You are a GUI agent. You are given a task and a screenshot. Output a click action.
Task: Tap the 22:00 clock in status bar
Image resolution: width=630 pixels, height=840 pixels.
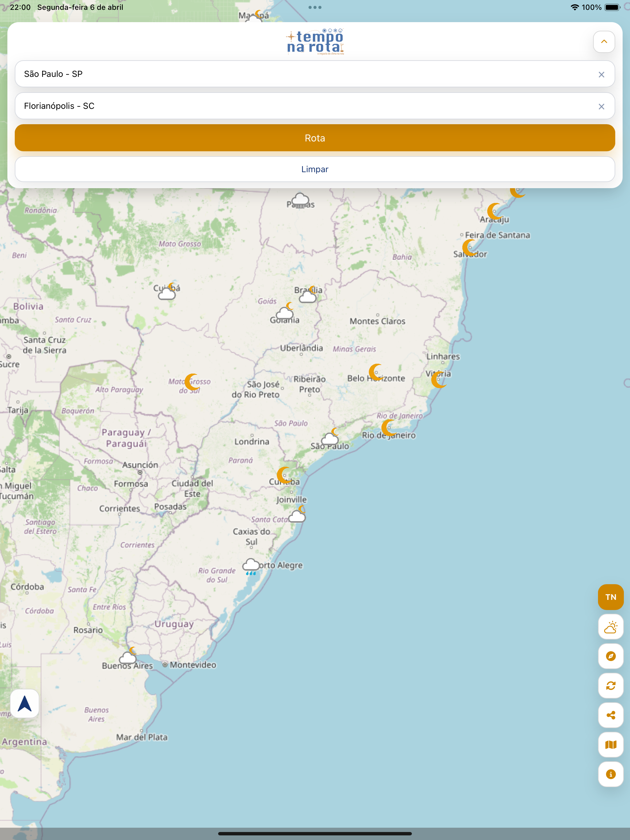[20, 7]
